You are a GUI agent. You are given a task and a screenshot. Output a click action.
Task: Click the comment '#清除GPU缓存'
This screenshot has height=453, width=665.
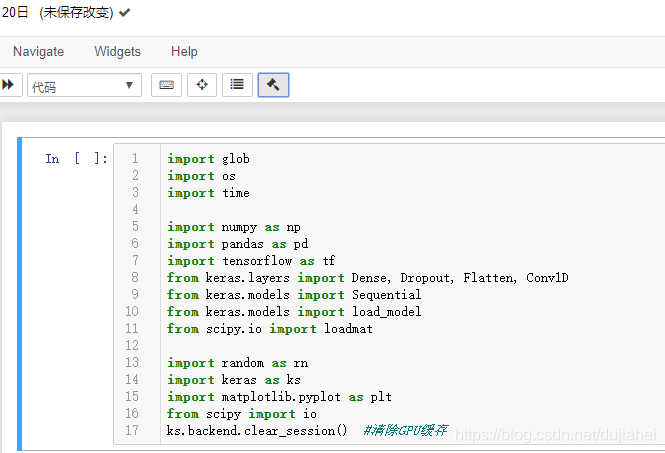tap(405, 431)
